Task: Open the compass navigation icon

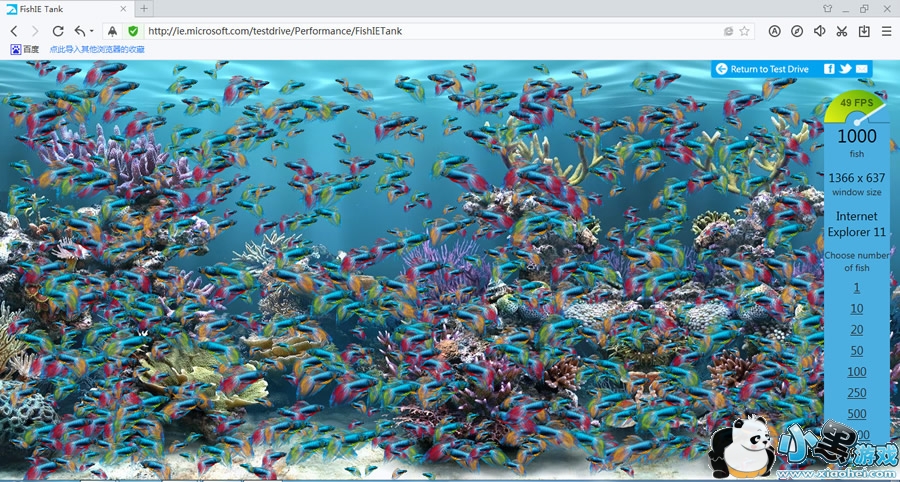Action: pos(797,31)
